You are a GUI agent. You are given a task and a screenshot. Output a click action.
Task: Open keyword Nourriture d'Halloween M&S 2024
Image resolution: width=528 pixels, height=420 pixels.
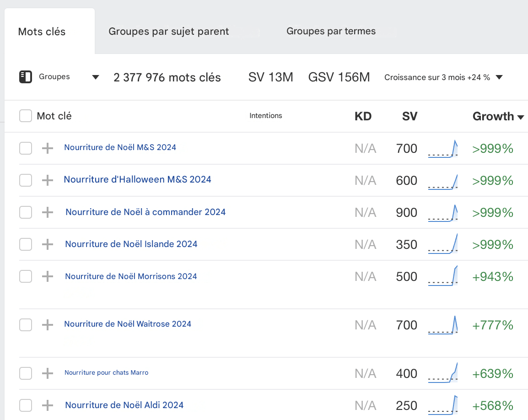[137, 179]
